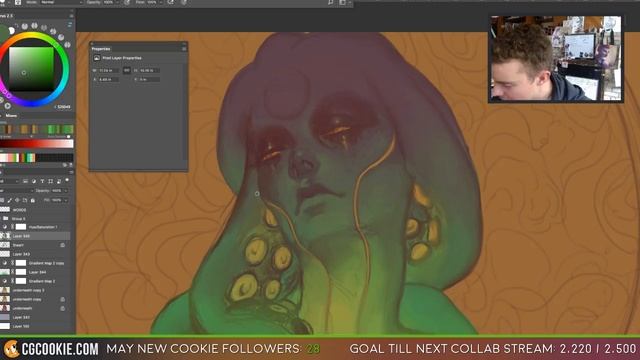Image resolution: width=640 pixels, height=360 pixels.
Task: Switch to the Mixers tab
Action: pyautogui.click(x=11, y=116)
